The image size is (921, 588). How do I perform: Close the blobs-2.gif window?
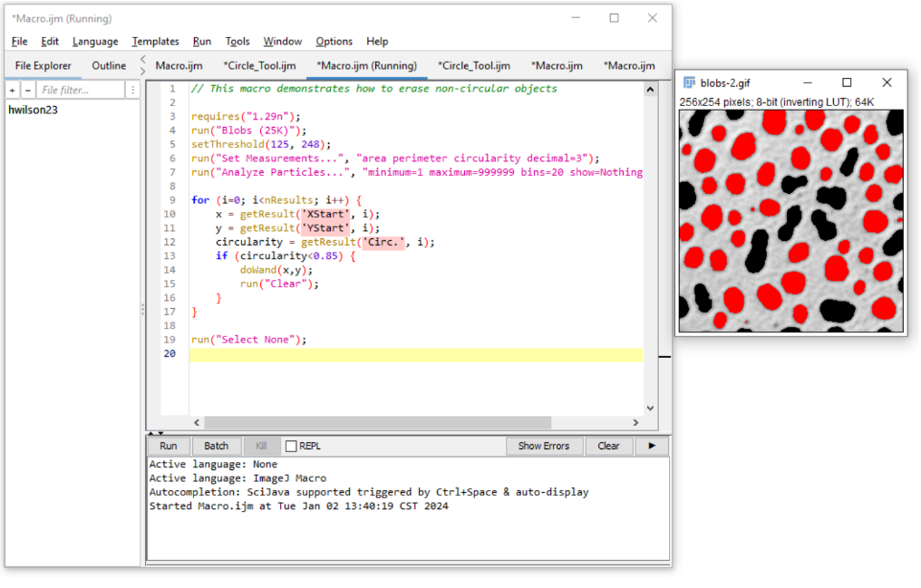[x=887, y=82]
